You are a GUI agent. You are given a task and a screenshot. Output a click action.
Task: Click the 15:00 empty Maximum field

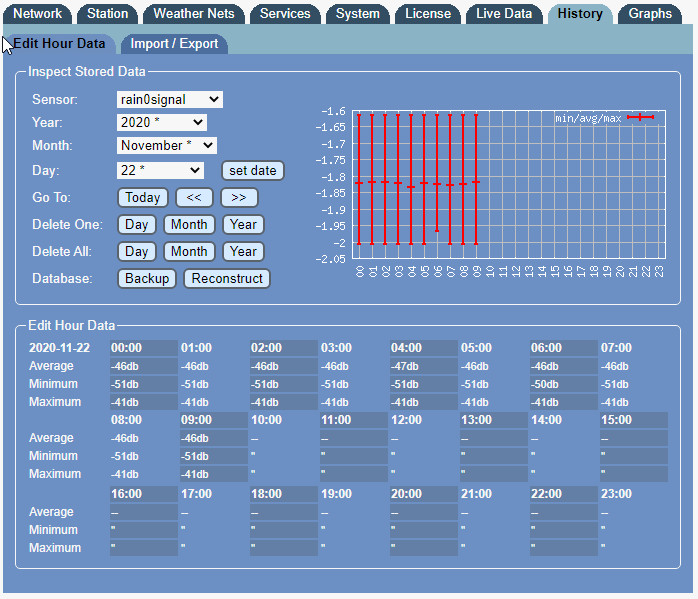pyautogui.click(x=634, y=474)
